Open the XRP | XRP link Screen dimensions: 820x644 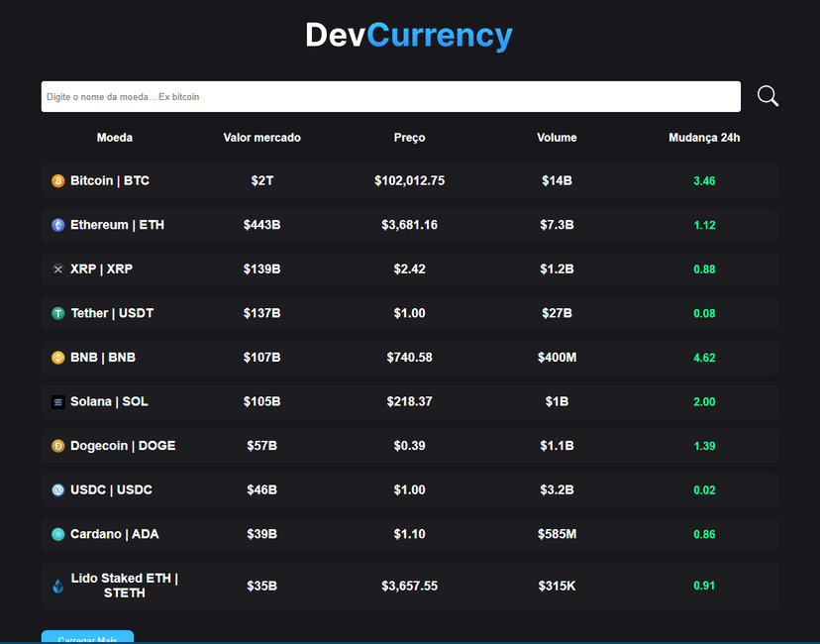[101, 268]
